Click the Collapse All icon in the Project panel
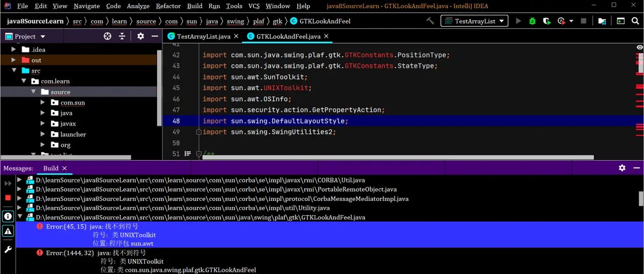 (122, 36)
